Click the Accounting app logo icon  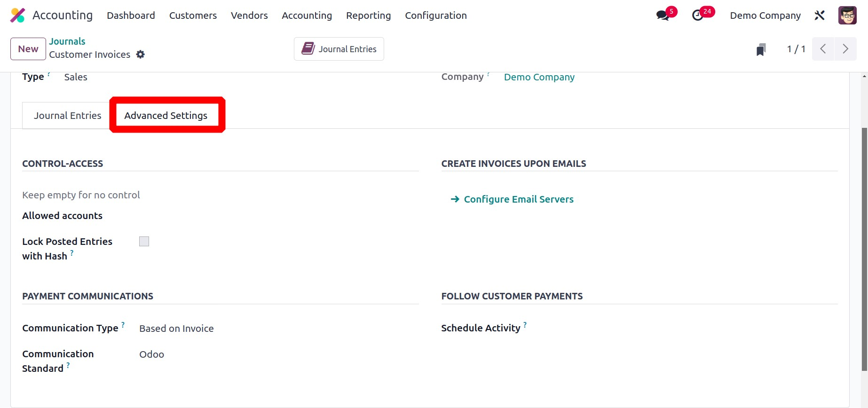coord(17,16)
